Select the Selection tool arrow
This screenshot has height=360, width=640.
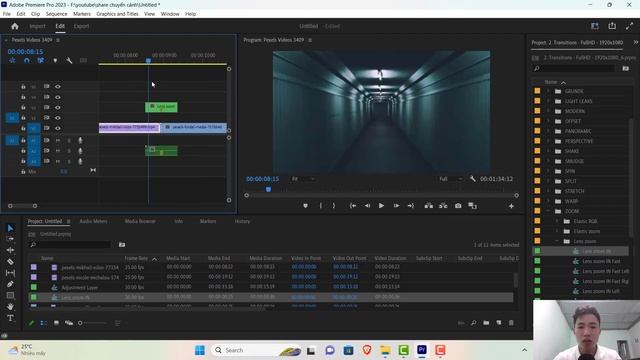[x=10, y=228]
